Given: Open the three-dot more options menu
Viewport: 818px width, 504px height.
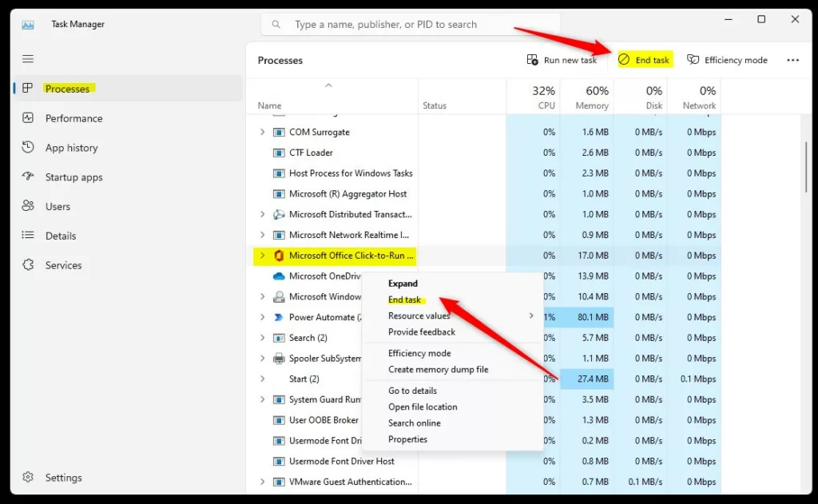Looking at the screenshot, I should tap(792, 60).
